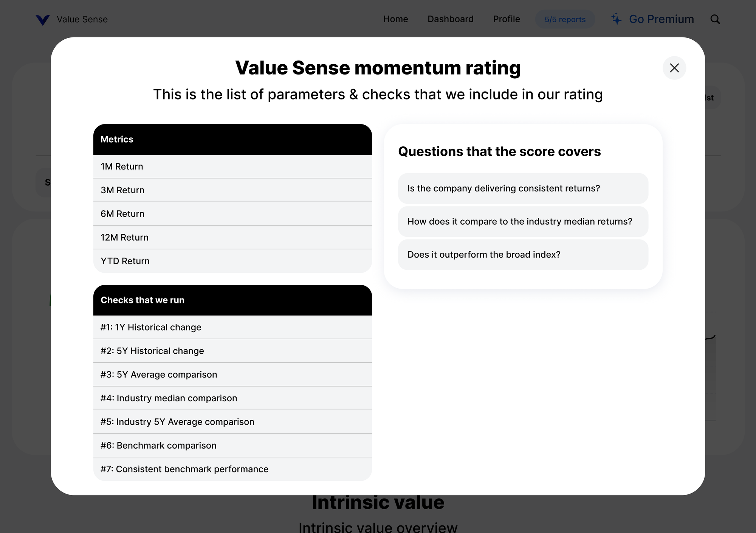
Task: Click the industry median returns question
Action: click(523, 221)
